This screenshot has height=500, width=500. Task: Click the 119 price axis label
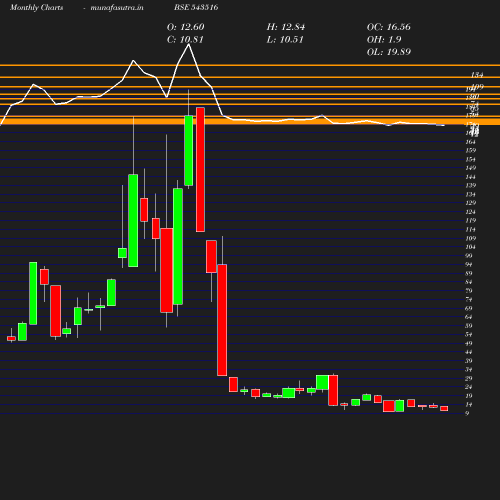[470, 220]
